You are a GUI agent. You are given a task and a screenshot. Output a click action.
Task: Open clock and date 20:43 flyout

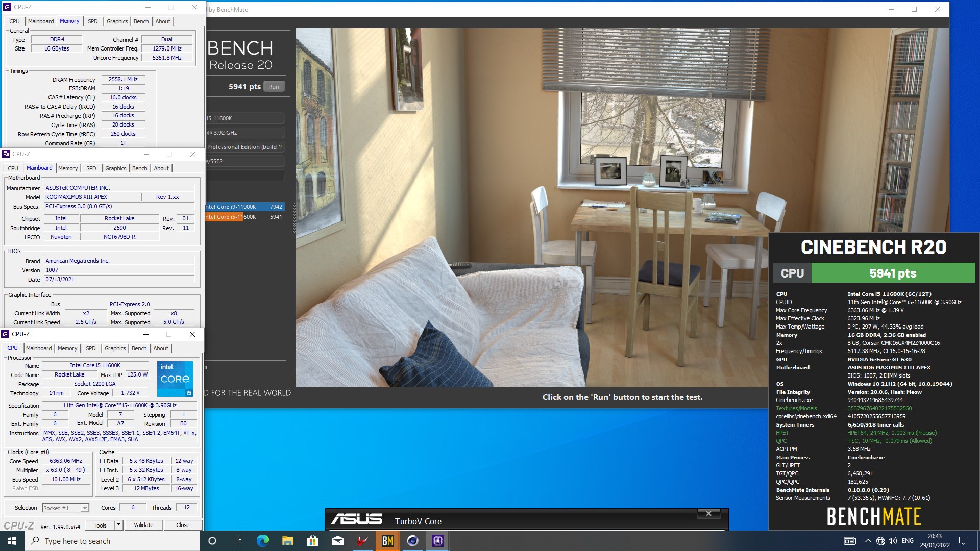click(935, 541)
